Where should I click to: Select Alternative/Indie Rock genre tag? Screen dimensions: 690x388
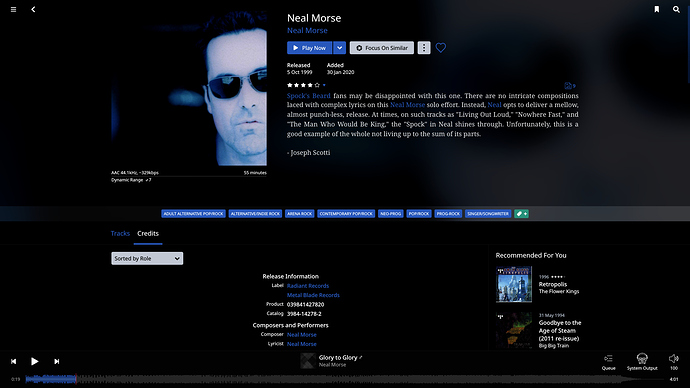pos(255,214)
